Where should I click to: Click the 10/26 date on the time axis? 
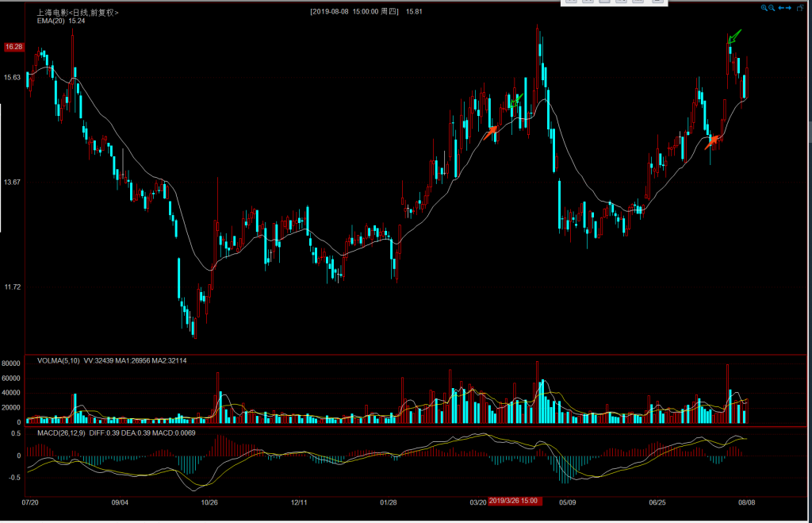[209, 502]
